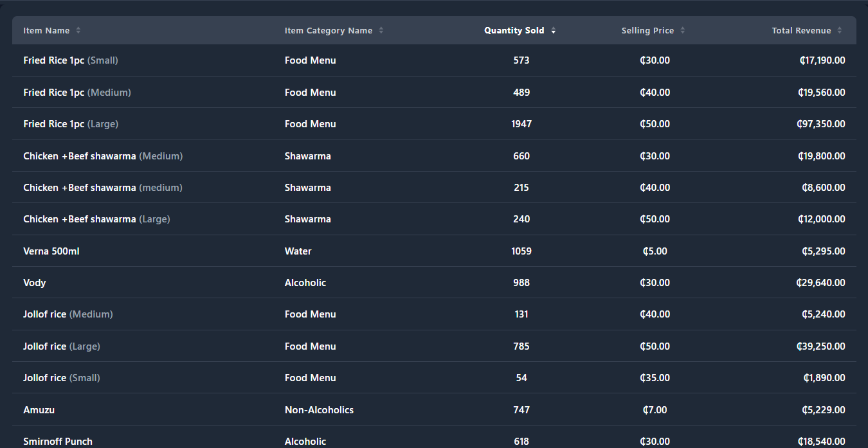Sort by Selling Price header text
This screenshot has height=448, width=868.
(647, 30)
